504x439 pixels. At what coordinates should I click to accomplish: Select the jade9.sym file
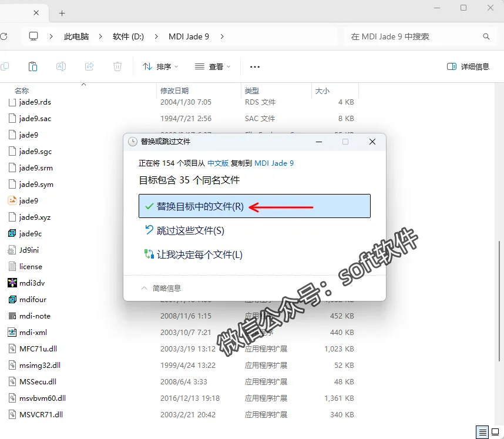[x=36, y=185]
